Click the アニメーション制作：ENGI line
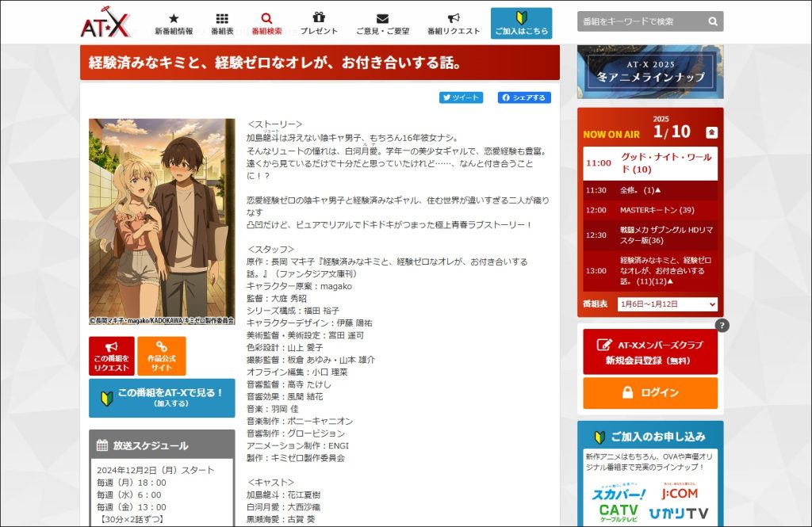The height and width of the screenshot is (527, 812). point(298,445)
